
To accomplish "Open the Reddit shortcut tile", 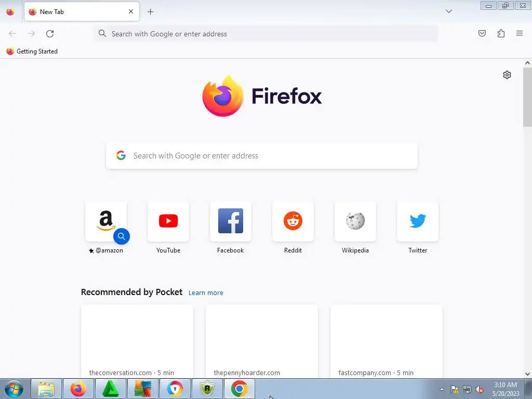I will tap(293, 221).
